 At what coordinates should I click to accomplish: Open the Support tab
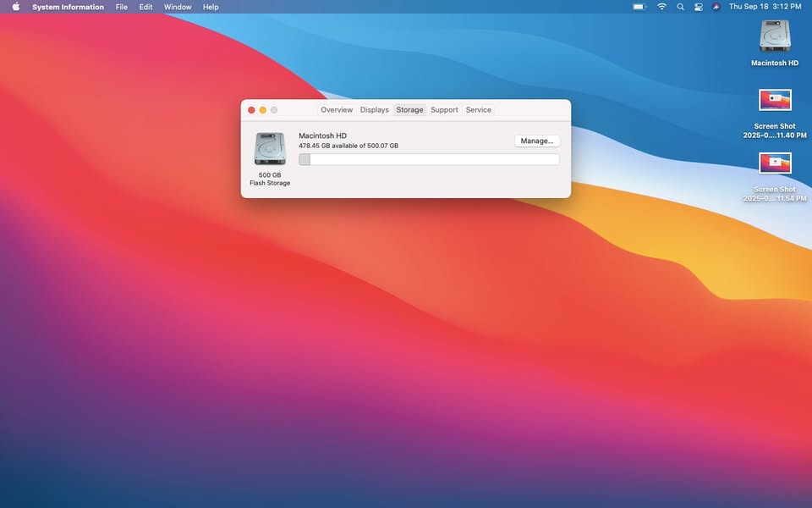click(x=444, y=110)
